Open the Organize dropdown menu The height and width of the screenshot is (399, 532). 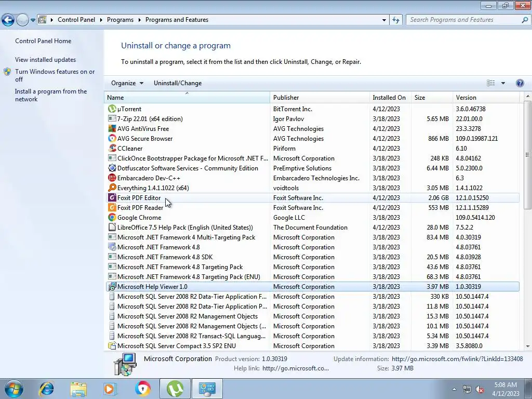pos(127,83)
